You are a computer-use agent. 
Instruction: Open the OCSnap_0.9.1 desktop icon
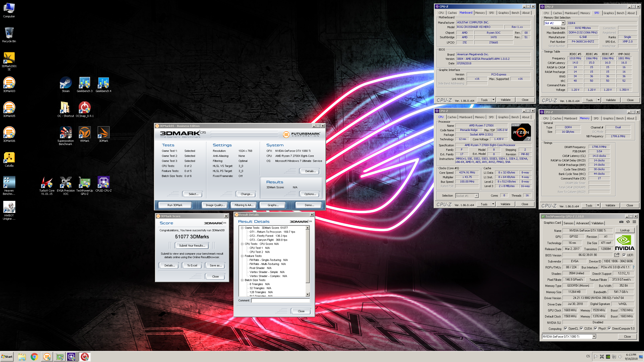(x=85, y=110)
